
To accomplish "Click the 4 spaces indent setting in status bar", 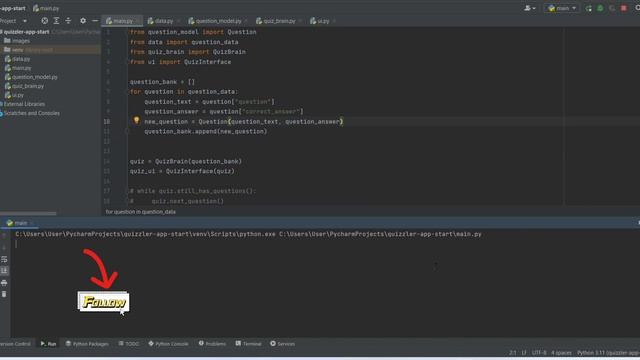I will tap(561, 353).
